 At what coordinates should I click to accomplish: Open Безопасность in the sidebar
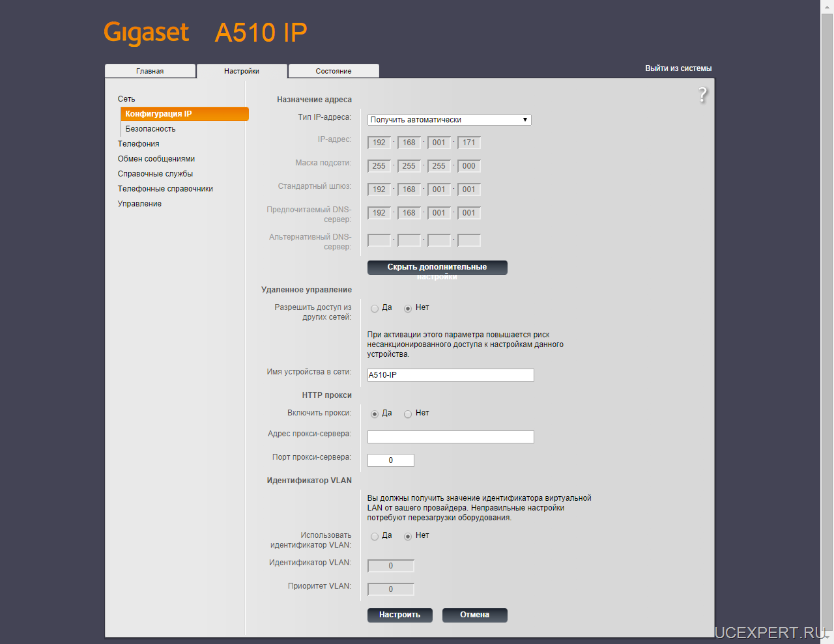[x=151, y=129]
